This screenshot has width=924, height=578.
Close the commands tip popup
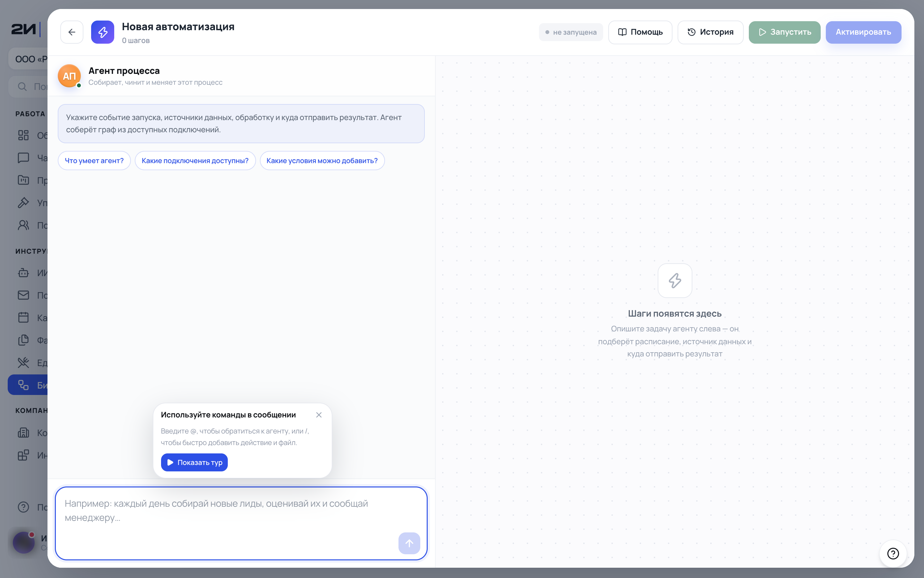coord(319,415)
